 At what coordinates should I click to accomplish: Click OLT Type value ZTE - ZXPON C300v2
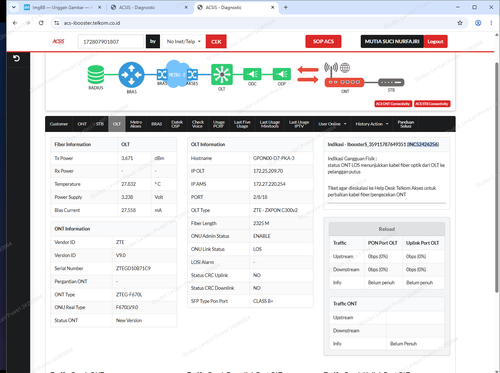pyautogui.click(x=275, y=210)
